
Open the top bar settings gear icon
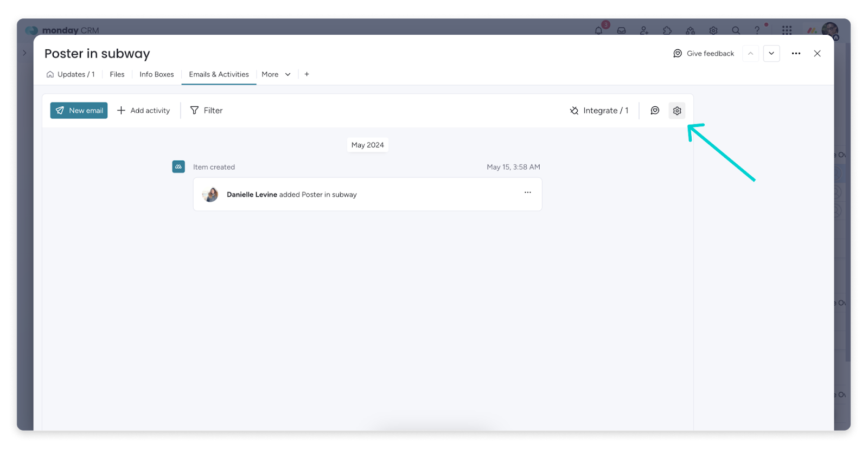coord(713,30)
